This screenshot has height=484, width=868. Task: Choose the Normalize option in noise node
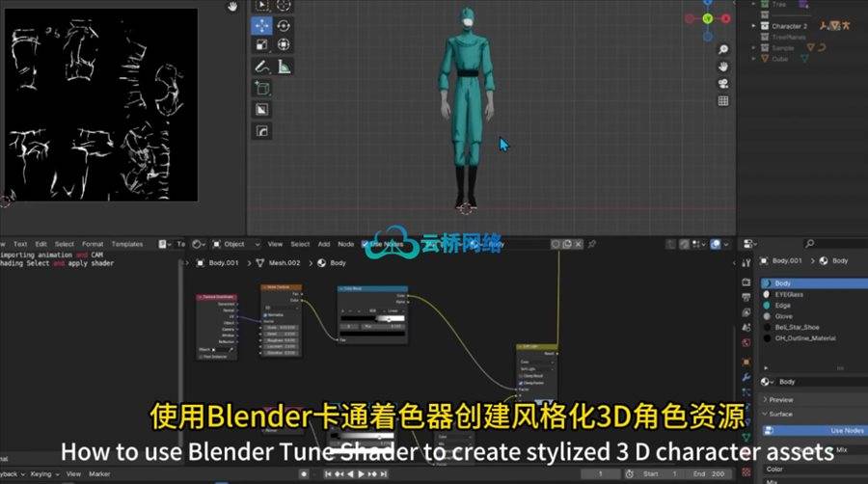(x=266, y=315)
